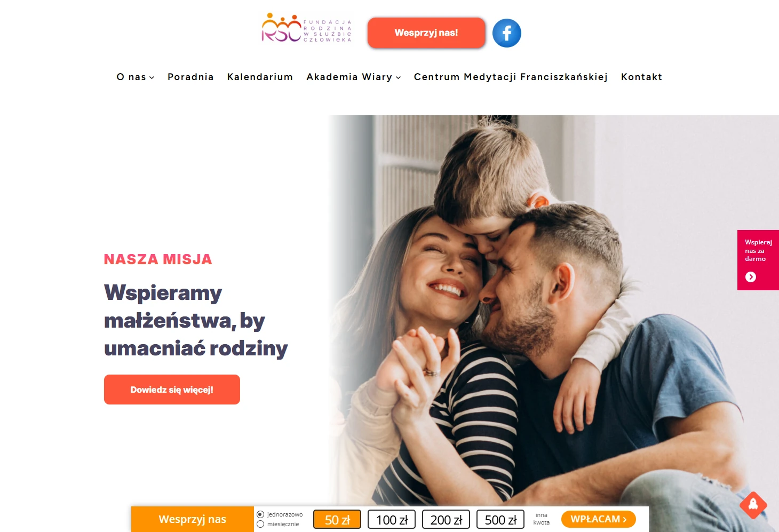Click the orange WPŁACAM button
Image resolution: width=779 pixels, height=532 pixels.
click(x=599, y=519)
